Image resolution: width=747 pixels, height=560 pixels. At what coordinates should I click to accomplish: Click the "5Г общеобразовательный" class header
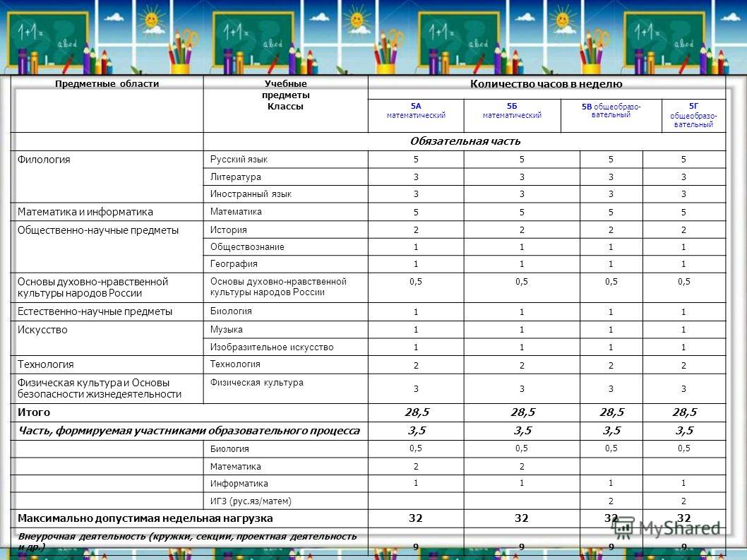tap(693, 115)
